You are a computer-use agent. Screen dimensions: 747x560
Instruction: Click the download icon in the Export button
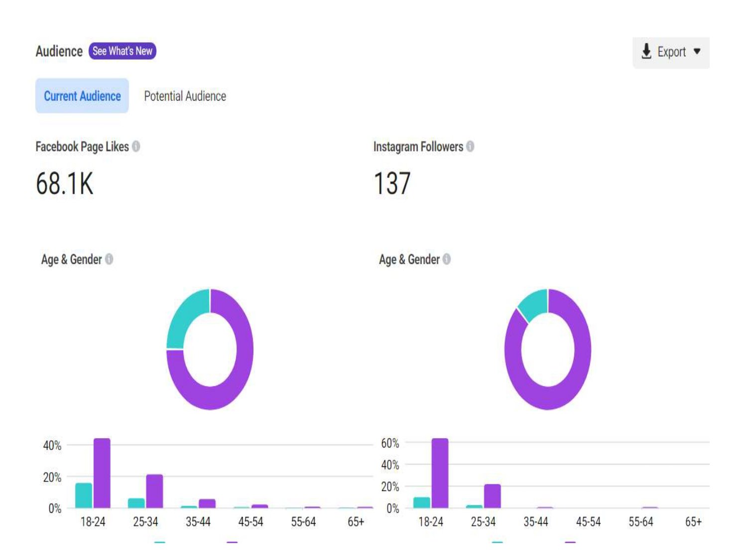[x=646, y=51]
